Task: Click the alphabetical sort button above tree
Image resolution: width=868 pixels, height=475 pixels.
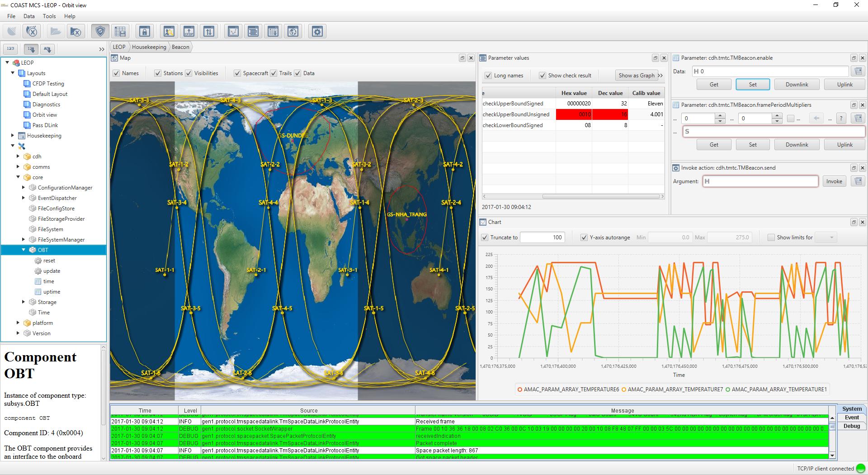Action: coord(47,48)
